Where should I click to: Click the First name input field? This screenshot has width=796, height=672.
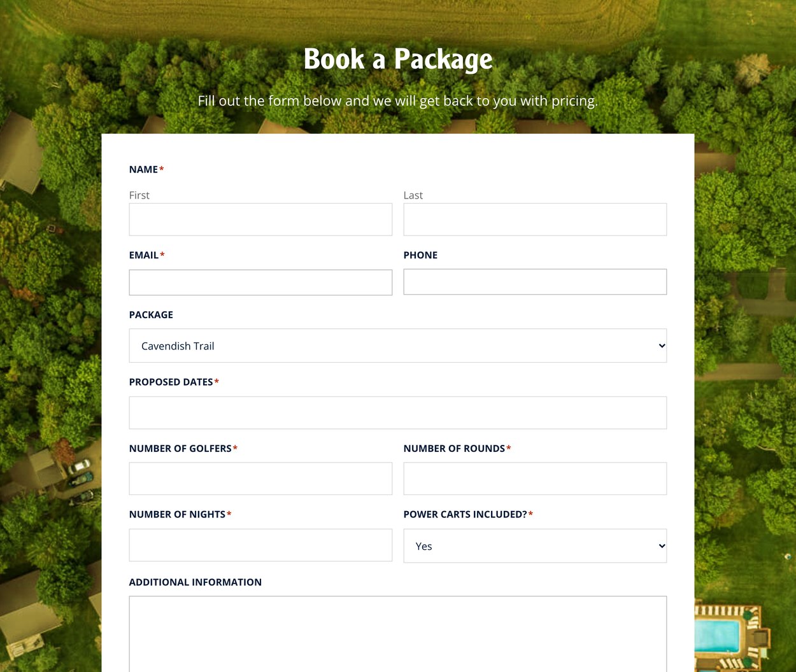[x=260, y=220]
